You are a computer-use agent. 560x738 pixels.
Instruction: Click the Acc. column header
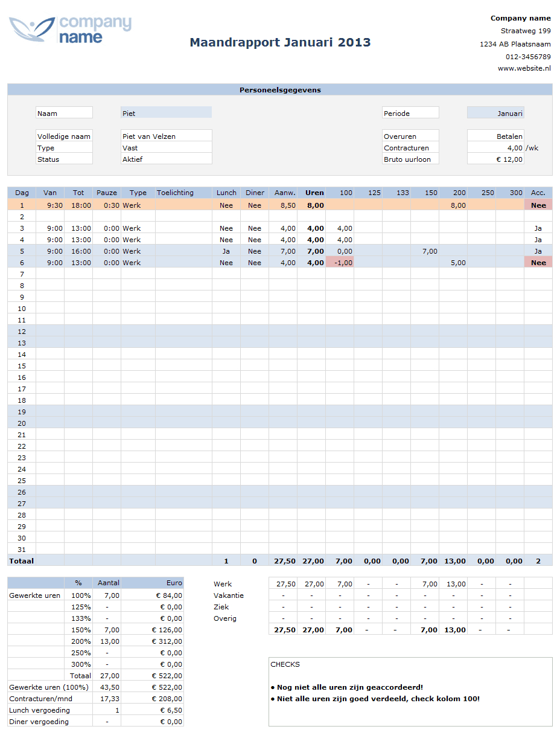(538, 193)
